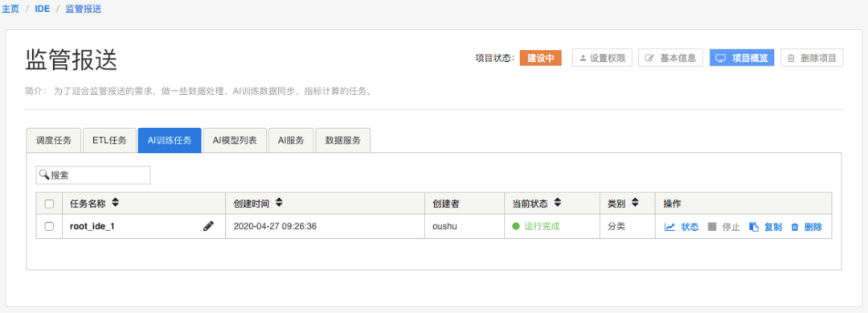Switch to the 调度任务 tab

click(54, 140)
